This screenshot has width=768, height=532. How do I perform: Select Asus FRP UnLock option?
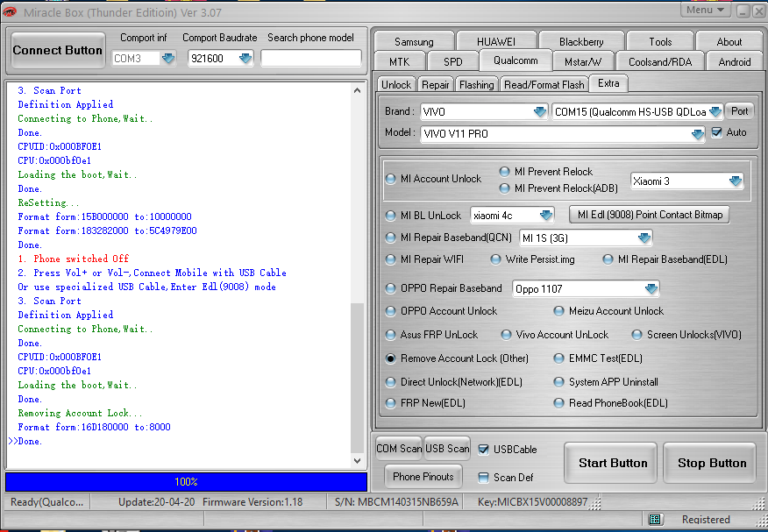(390, 335)
